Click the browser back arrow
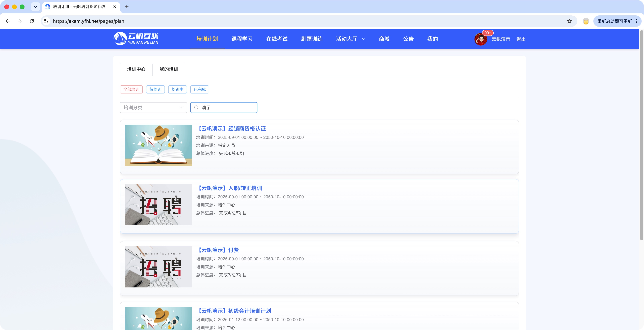 (8, 21)
